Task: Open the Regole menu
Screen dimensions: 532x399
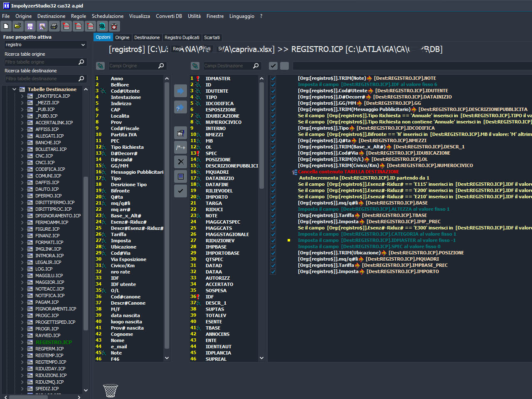Action: (x=79, y=16)
